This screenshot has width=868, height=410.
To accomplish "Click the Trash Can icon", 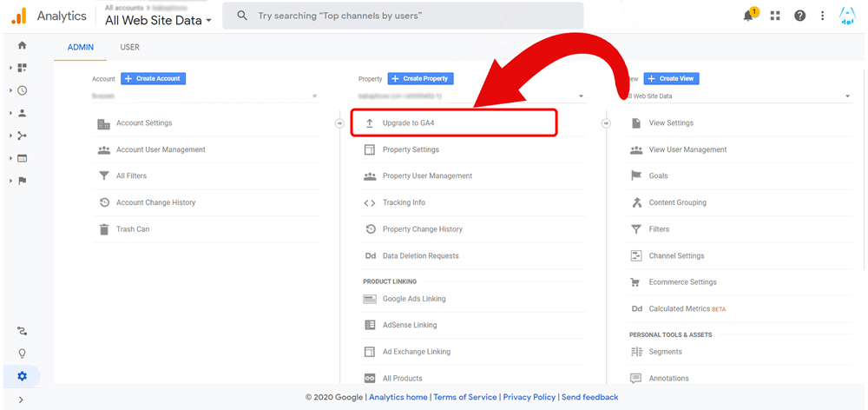I will click(103, 229).
